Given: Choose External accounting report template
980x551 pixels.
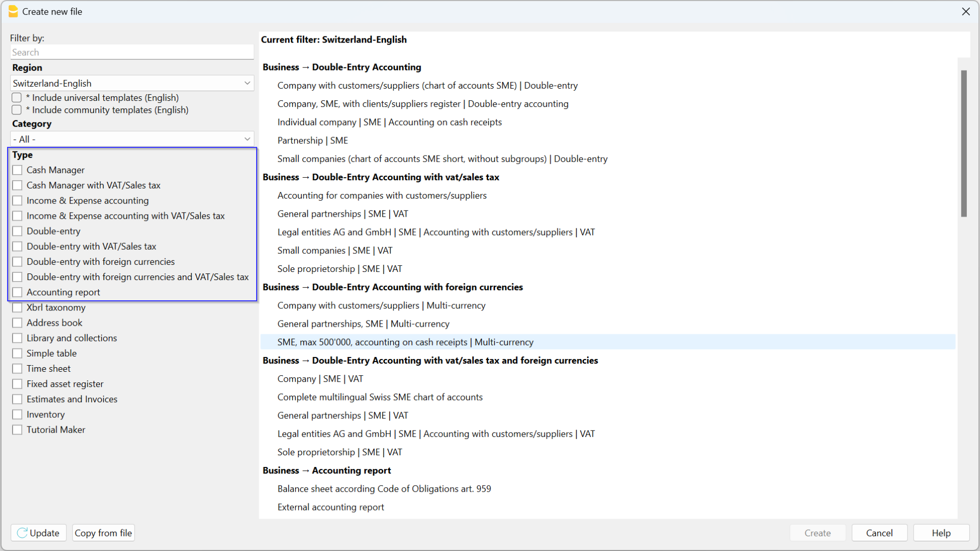Looking at the screenshot, I should [x=331, y=507].
